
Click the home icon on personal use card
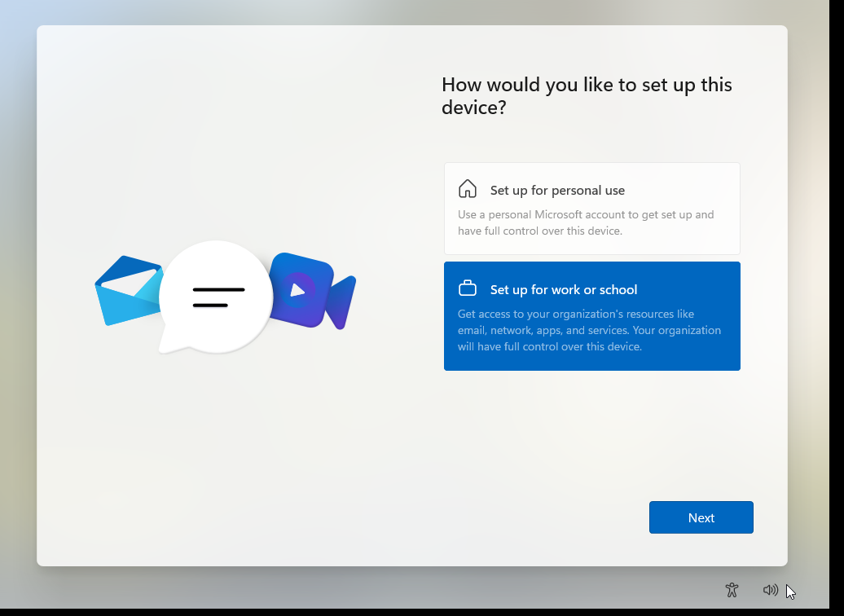(x=468, y=189)
